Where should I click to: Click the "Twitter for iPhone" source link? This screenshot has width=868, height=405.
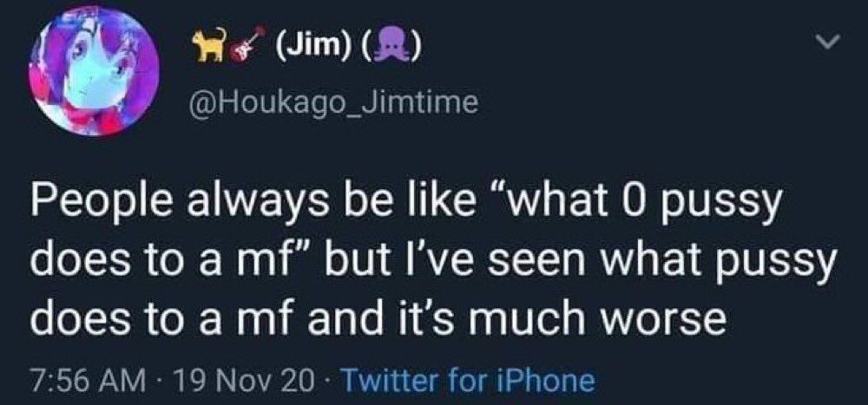click(469, 380)
